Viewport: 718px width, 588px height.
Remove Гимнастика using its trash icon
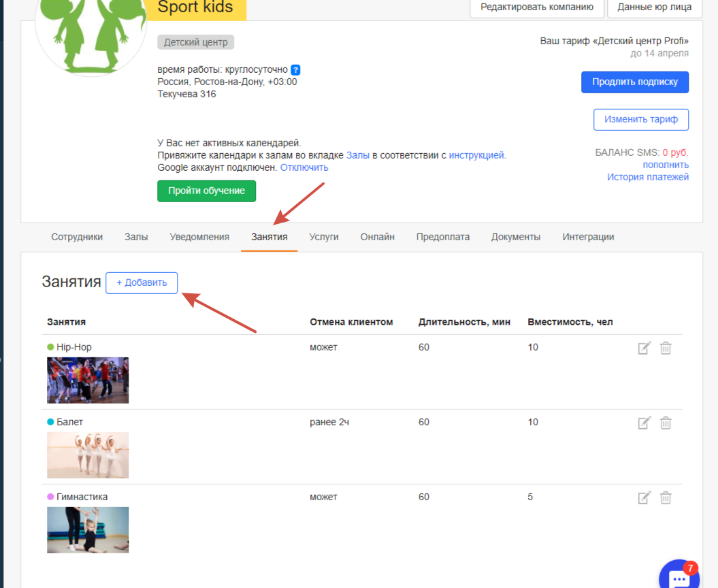coord(666,498)
